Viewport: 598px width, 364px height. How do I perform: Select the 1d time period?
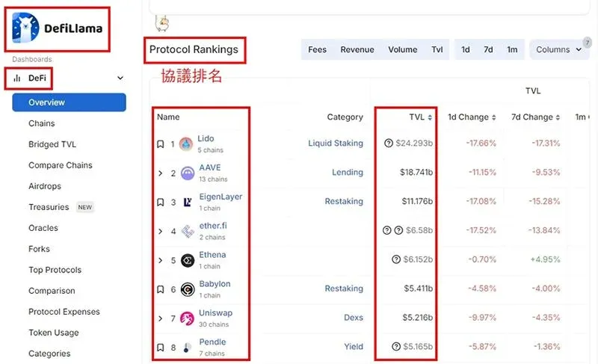[x=465, y=50]
